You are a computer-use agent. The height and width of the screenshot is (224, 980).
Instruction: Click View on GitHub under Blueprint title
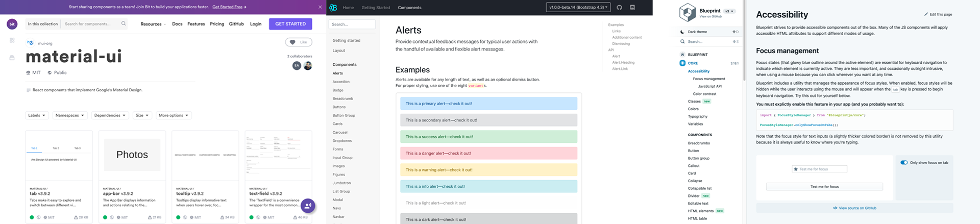[710, 16]
